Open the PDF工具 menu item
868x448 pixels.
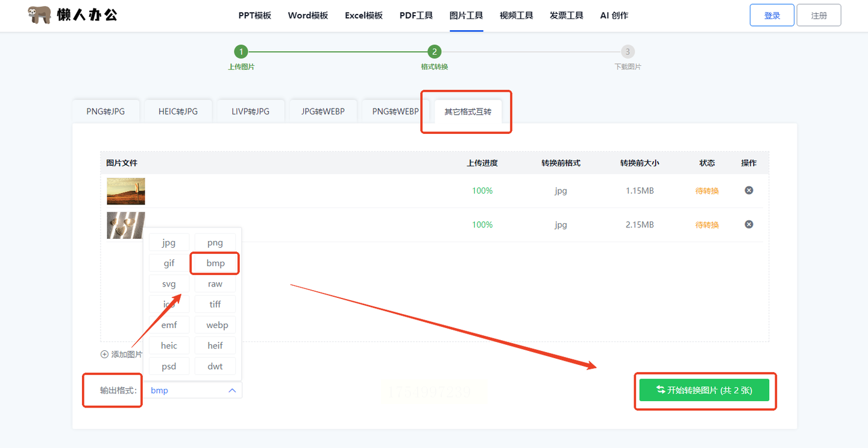click(x=416, y=16)
